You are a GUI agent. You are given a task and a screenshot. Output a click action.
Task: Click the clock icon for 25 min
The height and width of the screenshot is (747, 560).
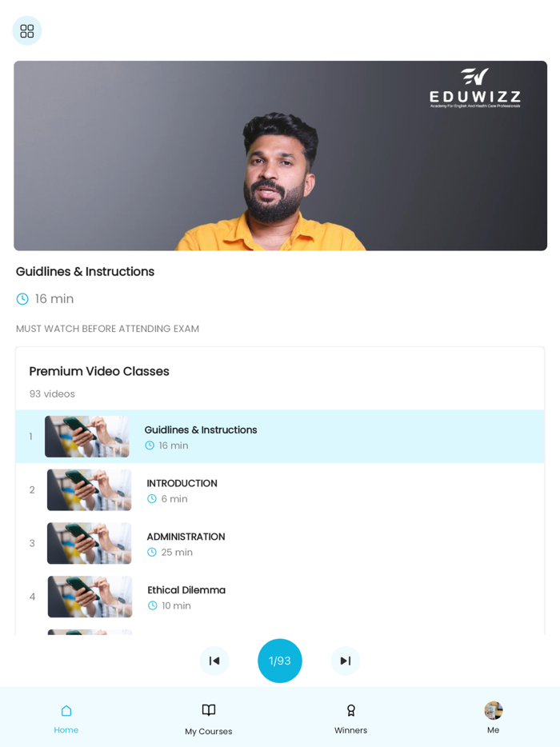(152, 552)
